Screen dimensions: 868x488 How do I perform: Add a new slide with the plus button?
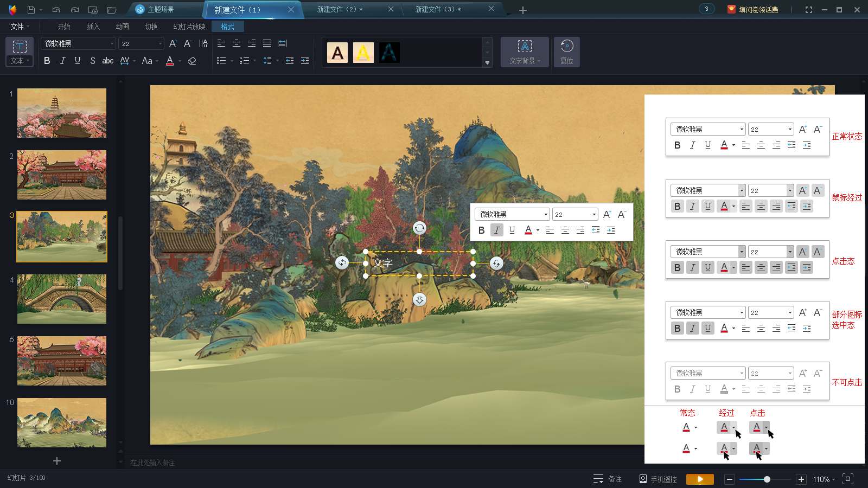click(57, 461)
